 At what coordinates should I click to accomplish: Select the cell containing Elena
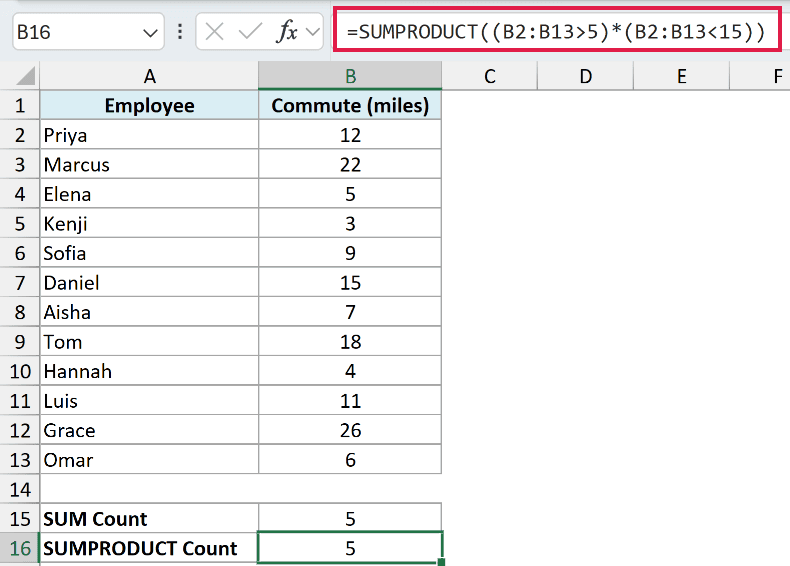tap(149, 194)
